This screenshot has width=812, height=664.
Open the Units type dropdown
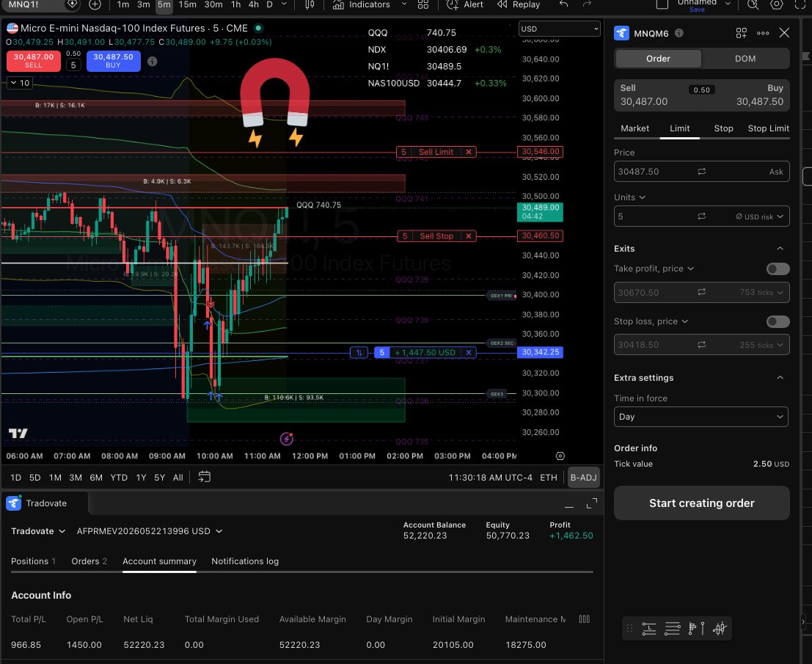pos(629,197)
